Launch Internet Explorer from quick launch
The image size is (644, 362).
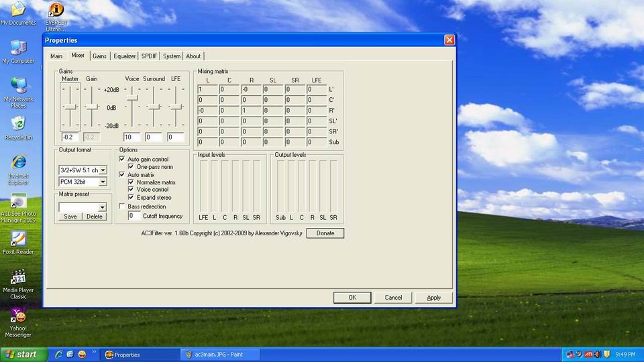pos(59,354)
